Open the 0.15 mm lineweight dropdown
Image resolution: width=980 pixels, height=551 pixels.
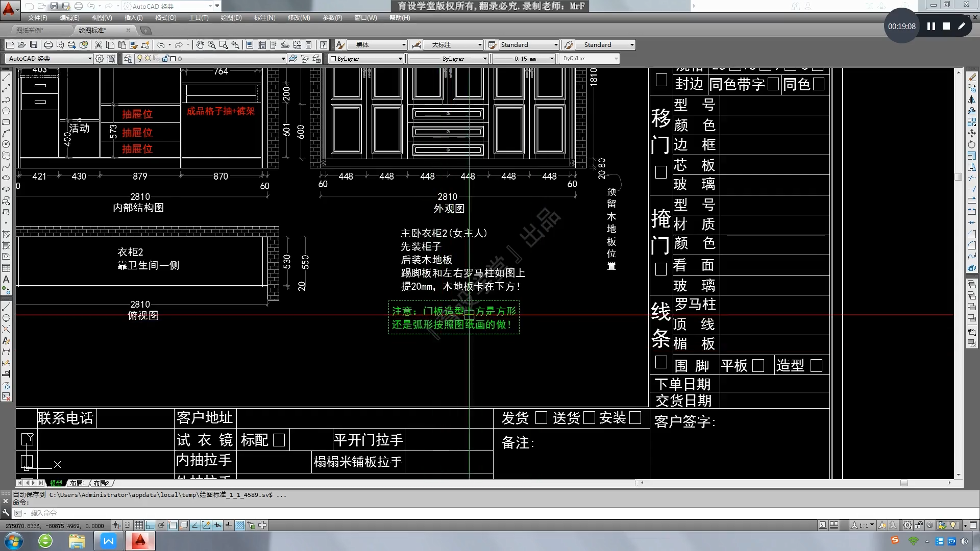point(524,59)
